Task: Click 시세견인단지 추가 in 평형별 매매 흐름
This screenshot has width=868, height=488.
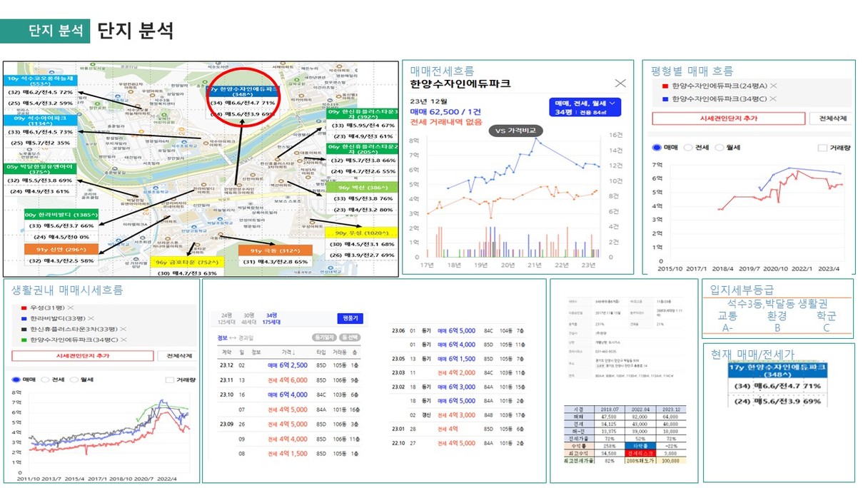Action: [730, 119]
